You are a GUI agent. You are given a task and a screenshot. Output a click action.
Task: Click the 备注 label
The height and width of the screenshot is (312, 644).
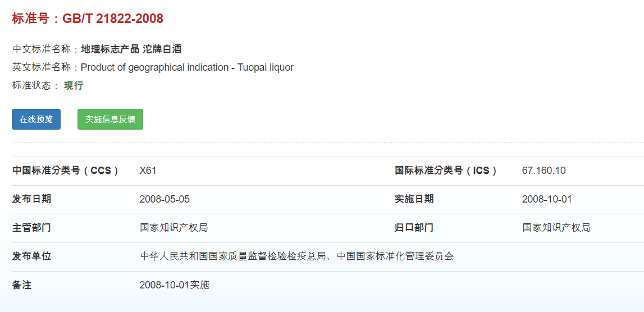(22, 285)
